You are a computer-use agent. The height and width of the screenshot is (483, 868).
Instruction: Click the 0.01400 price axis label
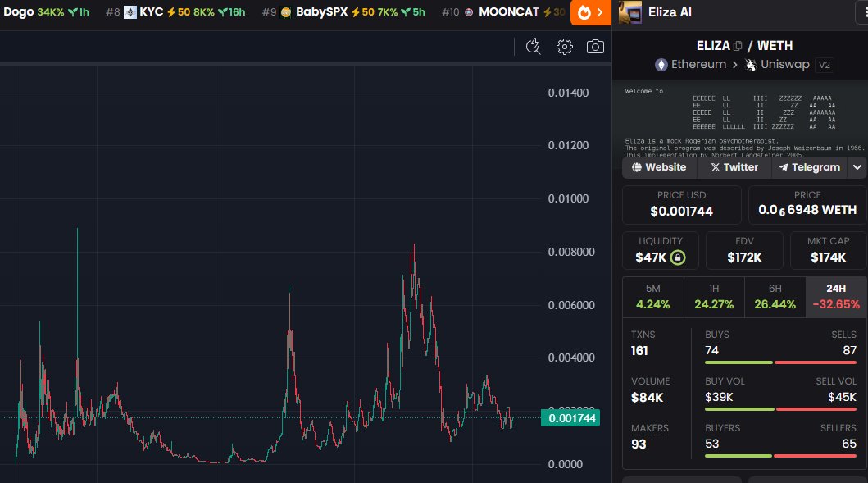pyautogui.click(x=568, y=93)
